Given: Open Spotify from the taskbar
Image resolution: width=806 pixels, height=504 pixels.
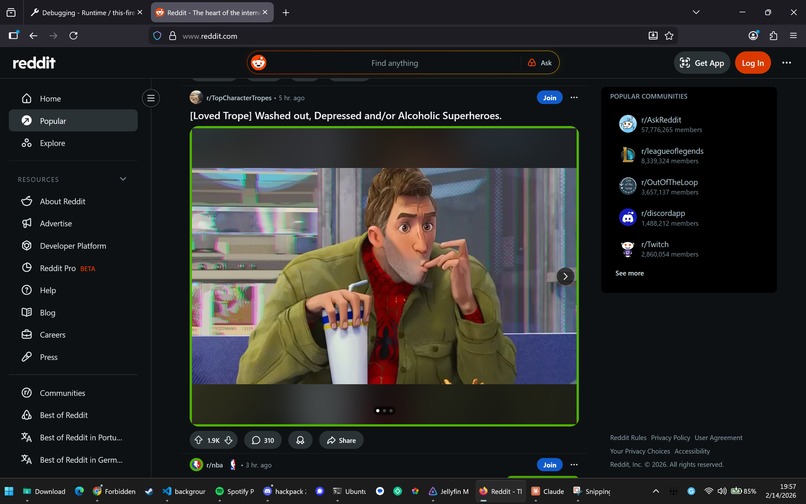Looking at the screenshot, I should (x=235, y=491).
